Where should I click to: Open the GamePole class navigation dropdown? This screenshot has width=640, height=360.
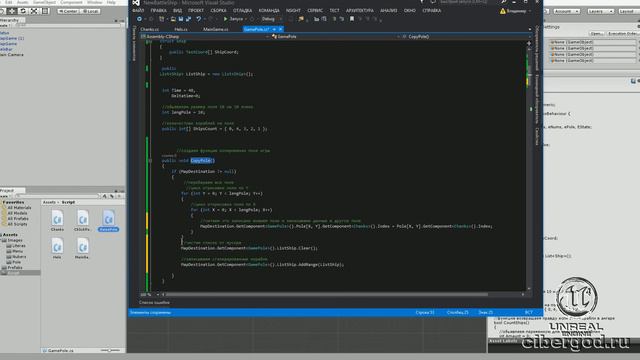tap(336, 37)
